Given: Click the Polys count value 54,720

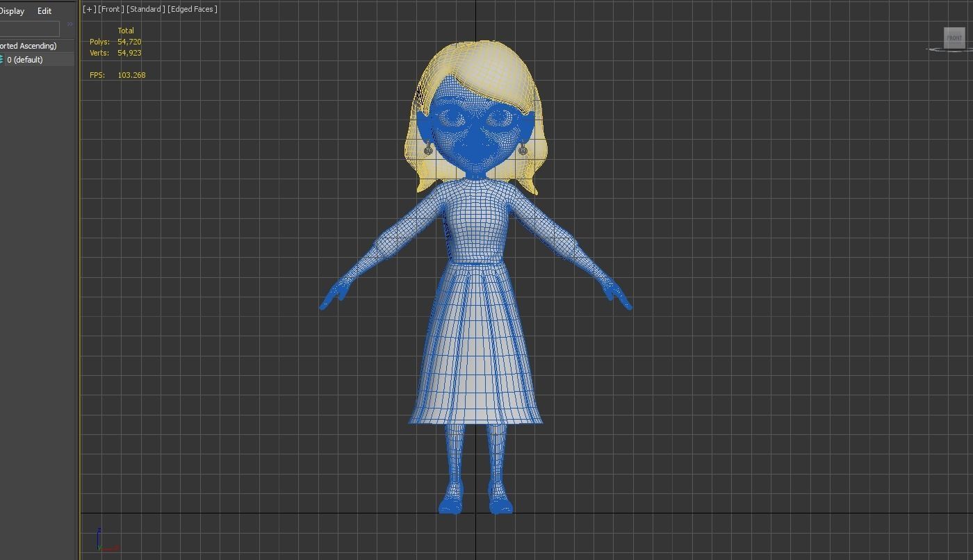Looking at the screenshot, I should pos(129,42).
